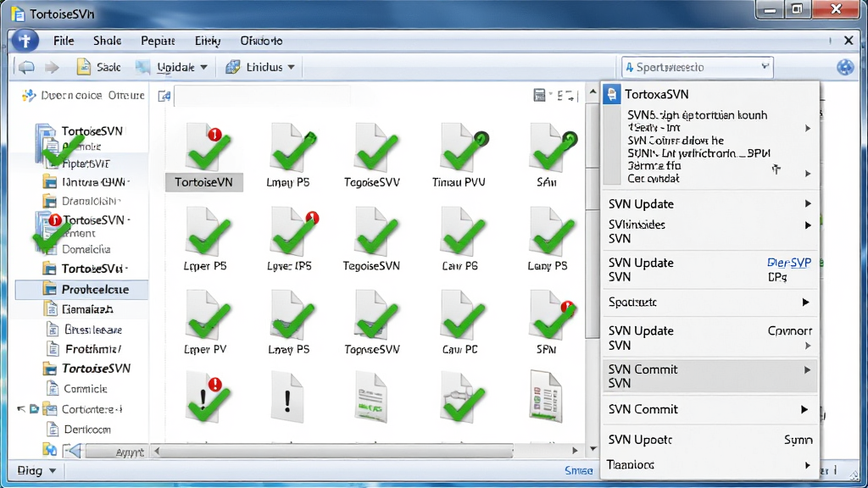This screenshot has height=488, width=868.
Task: Select Derticocm item in tree
Action: tap(79, 430)
